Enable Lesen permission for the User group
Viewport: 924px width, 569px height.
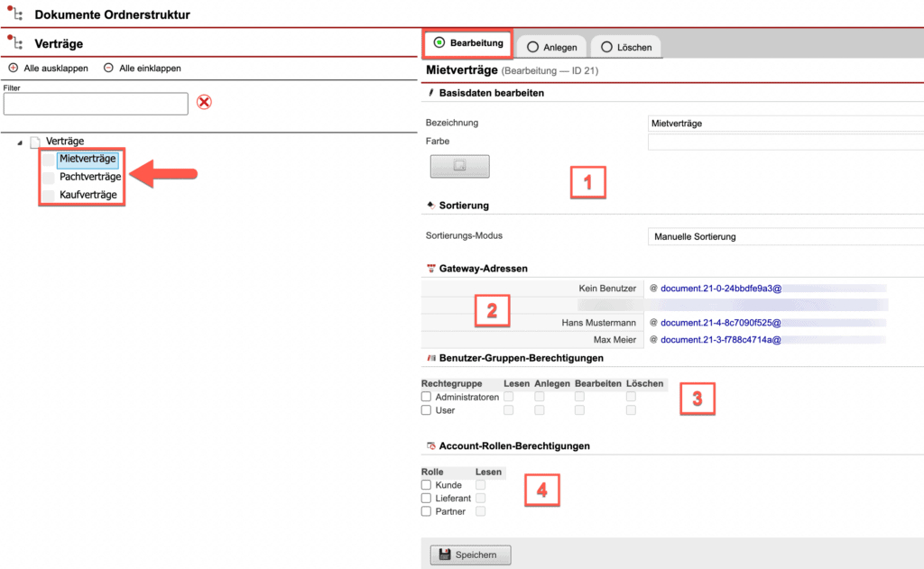pyautogui.click(x=508, y=408)
